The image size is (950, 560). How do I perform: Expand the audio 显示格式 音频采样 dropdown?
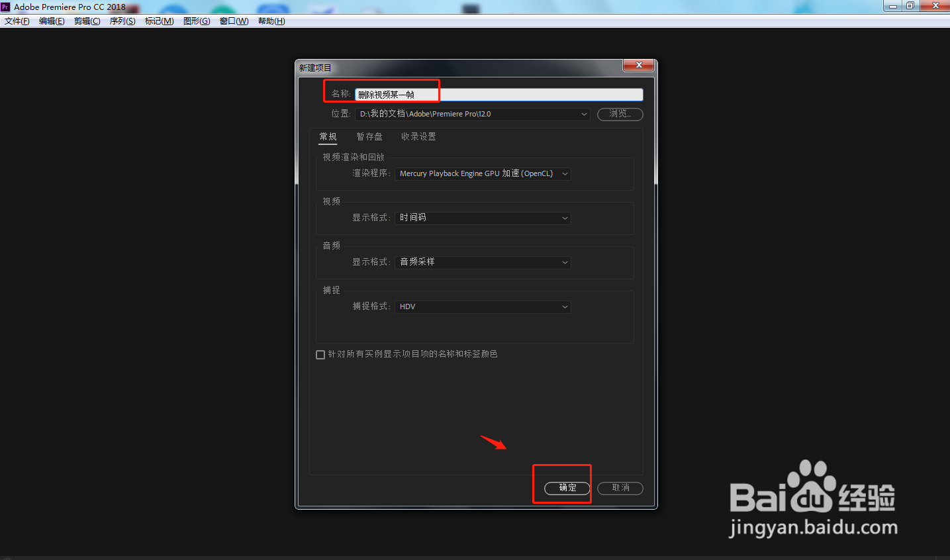coord(483,262)
